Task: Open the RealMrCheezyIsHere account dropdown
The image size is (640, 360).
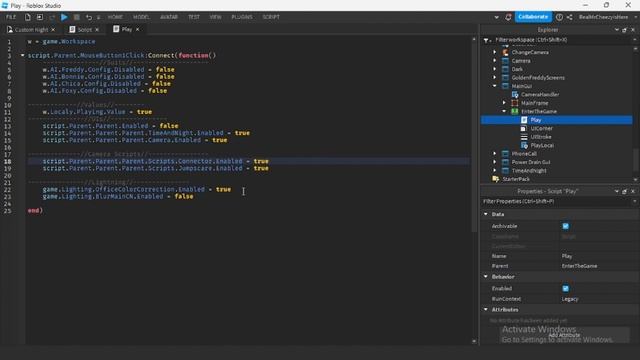Action: click(603, 17)
